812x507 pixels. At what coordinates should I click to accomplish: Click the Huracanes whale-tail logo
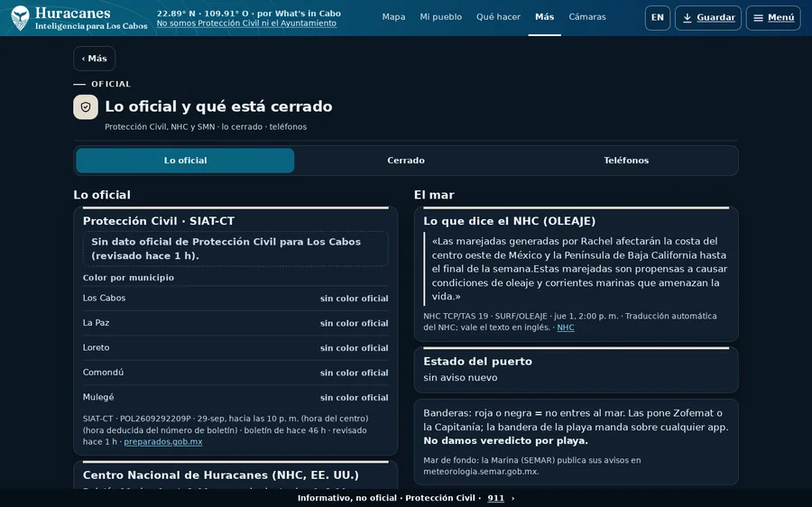[20, 18]
